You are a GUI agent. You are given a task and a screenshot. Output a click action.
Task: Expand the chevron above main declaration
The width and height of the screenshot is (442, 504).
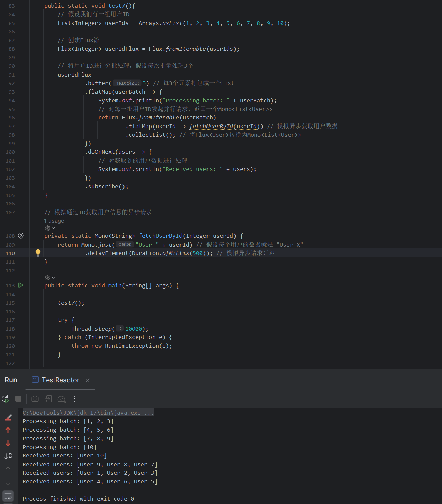(x=53, y=278)
